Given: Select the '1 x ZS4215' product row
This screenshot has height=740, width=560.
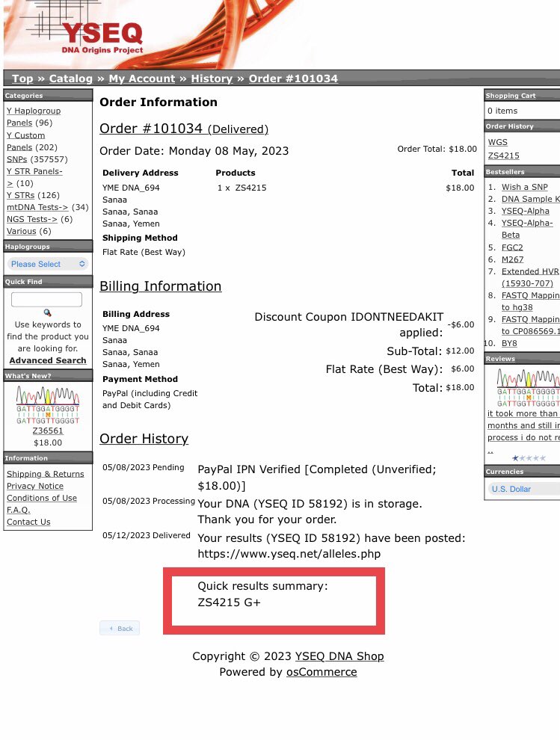Looking at the screenshot, I should coord(241,188).
